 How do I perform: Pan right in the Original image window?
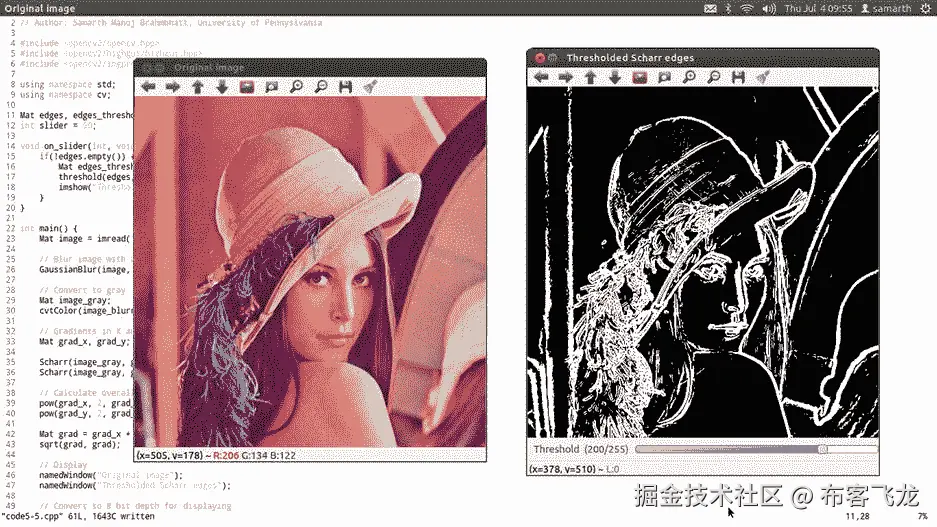(173, 87)
